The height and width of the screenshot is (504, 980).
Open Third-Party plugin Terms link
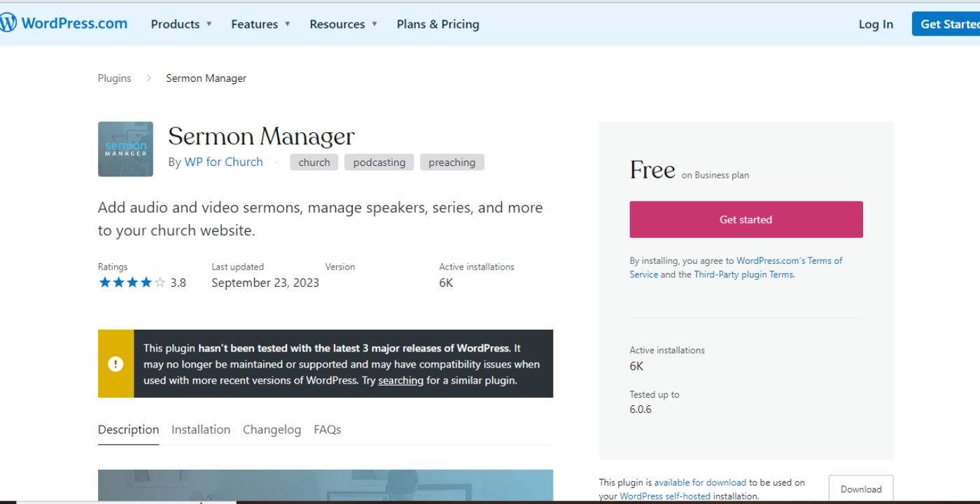tap(743, 274)
